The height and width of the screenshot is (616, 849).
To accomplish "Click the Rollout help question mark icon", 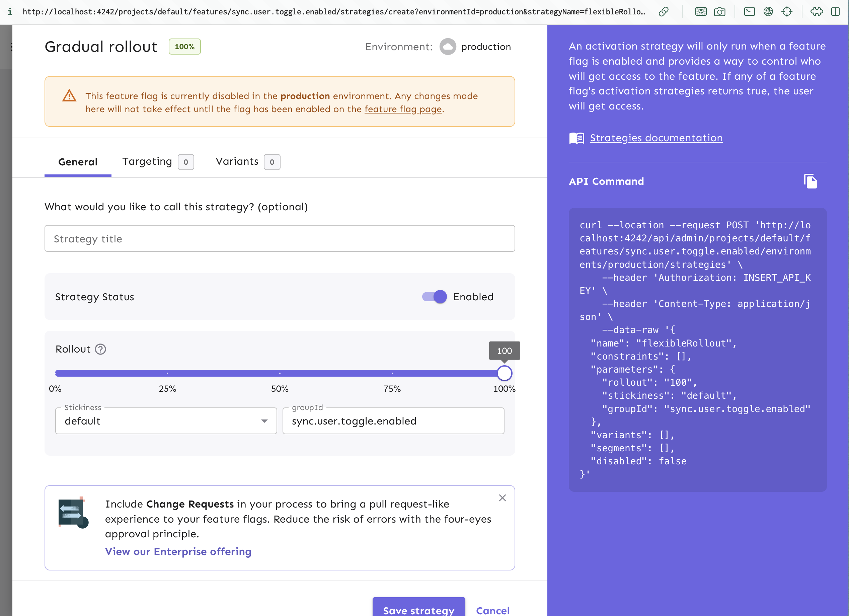I will pos(100,349).
